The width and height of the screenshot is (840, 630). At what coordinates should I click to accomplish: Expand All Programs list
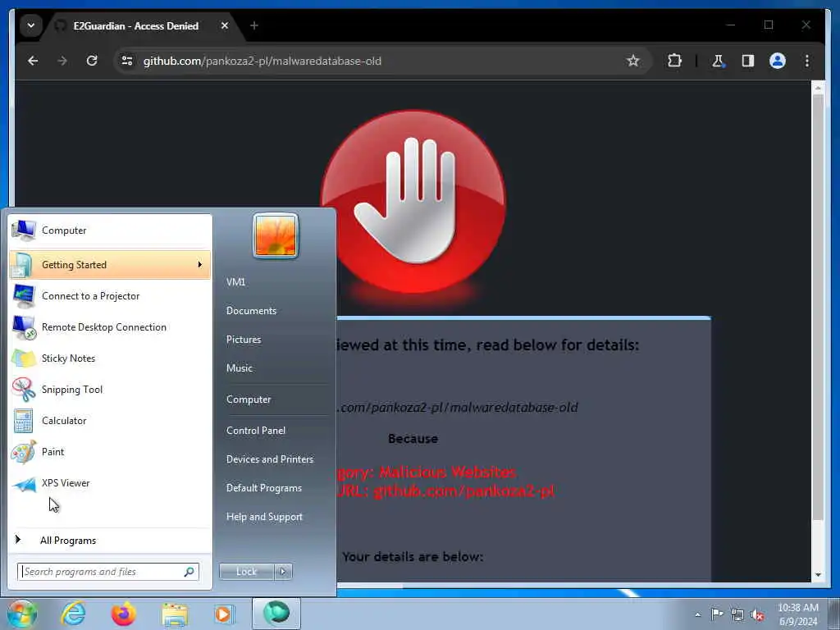tap(110, 540)
